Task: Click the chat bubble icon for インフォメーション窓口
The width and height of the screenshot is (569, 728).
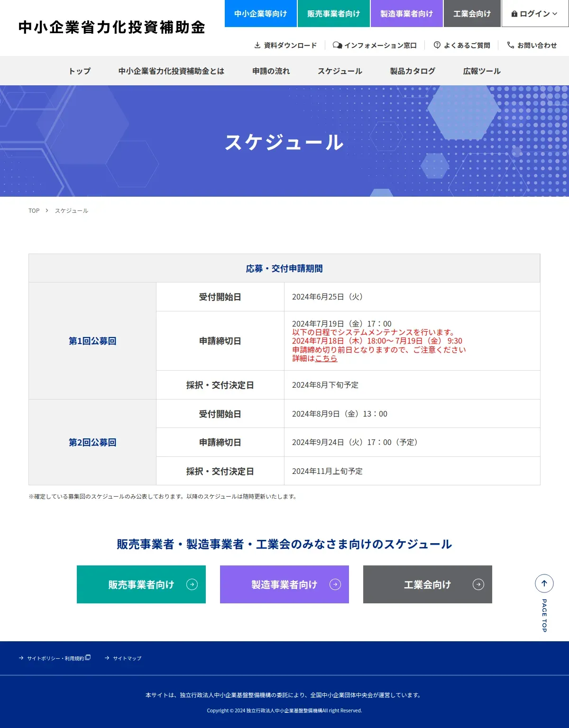Action: pyautogui.click(x=337, y=45)
